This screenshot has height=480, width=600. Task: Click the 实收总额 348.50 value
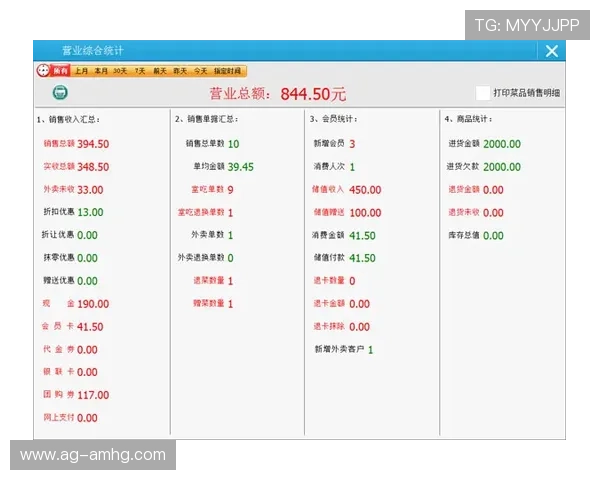(x=93, y=167)
